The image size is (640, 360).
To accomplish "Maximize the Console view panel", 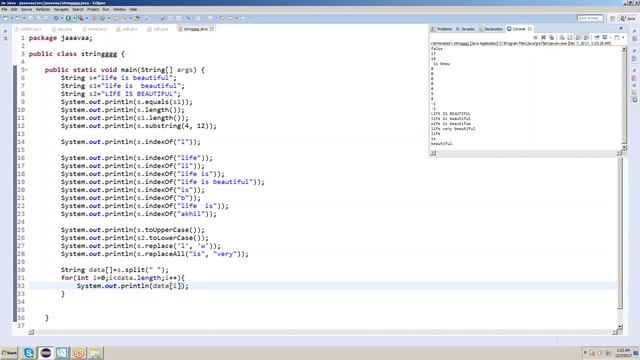I will point(621,28).
